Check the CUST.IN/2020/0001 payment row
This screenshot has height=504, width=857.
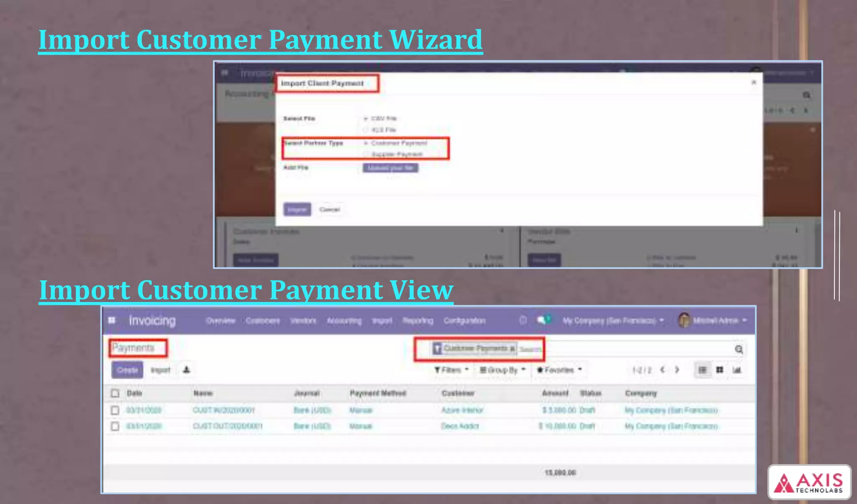[x=115, y=410]
